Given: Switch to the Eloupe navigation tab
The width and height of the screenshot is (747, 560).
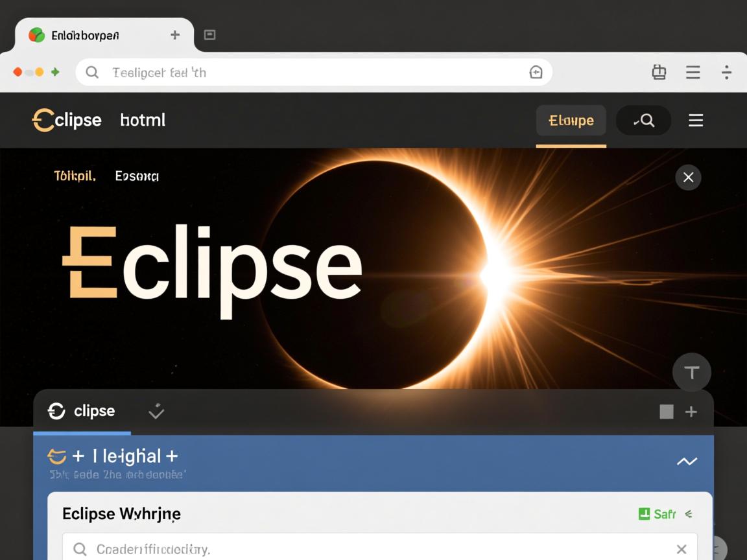Looking at the screenshot, I should [x=571, y=120].
